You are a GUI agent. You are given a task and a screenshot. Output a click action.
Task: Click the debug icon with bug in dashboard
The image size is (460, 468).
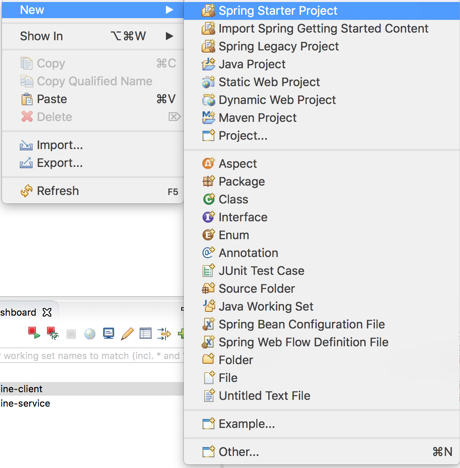tap(53, 333)
